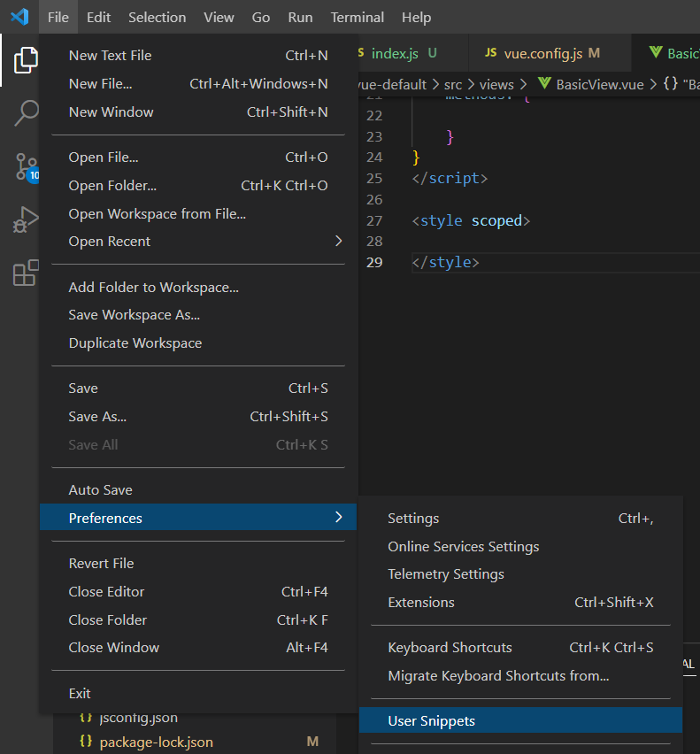The width and height of the screenshot is (700, 754).
Task: Click the JS icon on vue.config.js tab
Action: pos(491,53)
